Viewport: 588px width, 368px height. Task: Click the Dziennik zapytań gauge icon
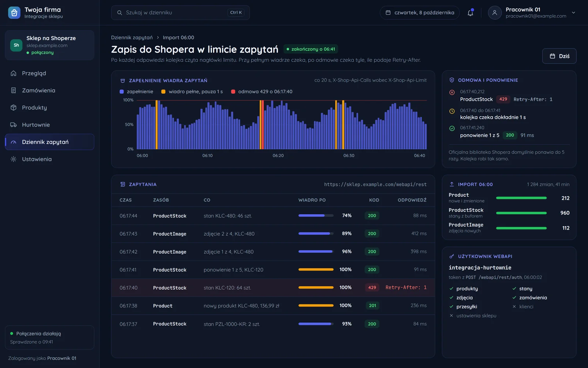coord(14,142)
